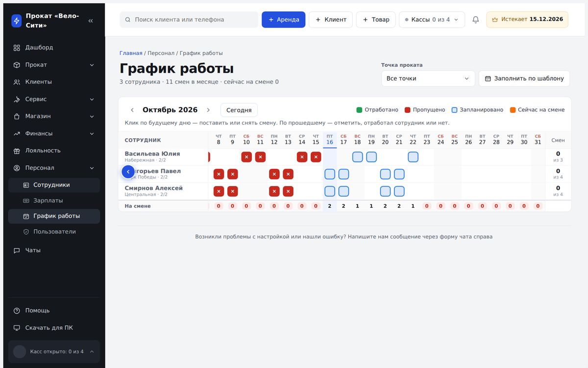588x368 pixels.
Task: Click Скачать для ПК monitor icon
Action: pyautogui.click(x=17, y=328)
